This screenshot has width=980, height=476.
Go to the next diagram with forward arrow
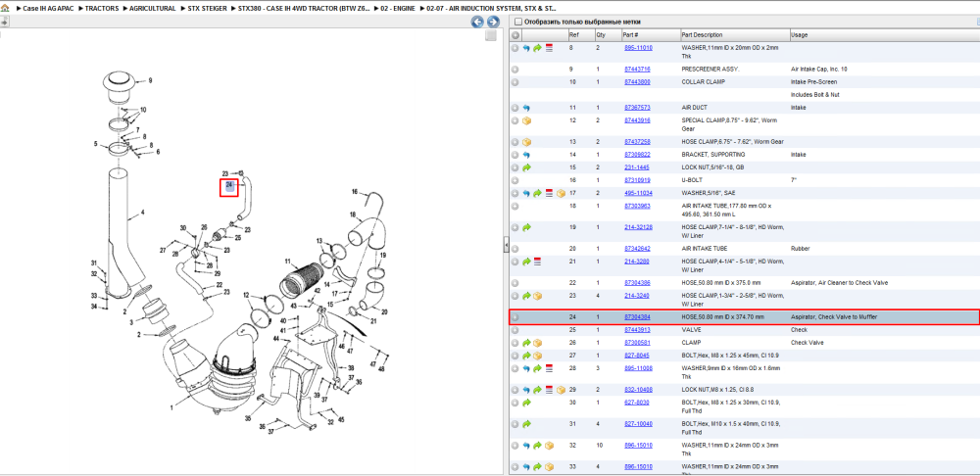[493, 22]
